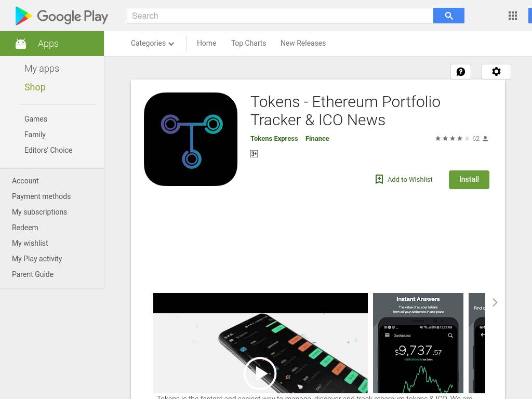Image resolution: width=532 pixels, height=399 pixels.
Task: Click the blue search magnifier button
Action: 448,16
